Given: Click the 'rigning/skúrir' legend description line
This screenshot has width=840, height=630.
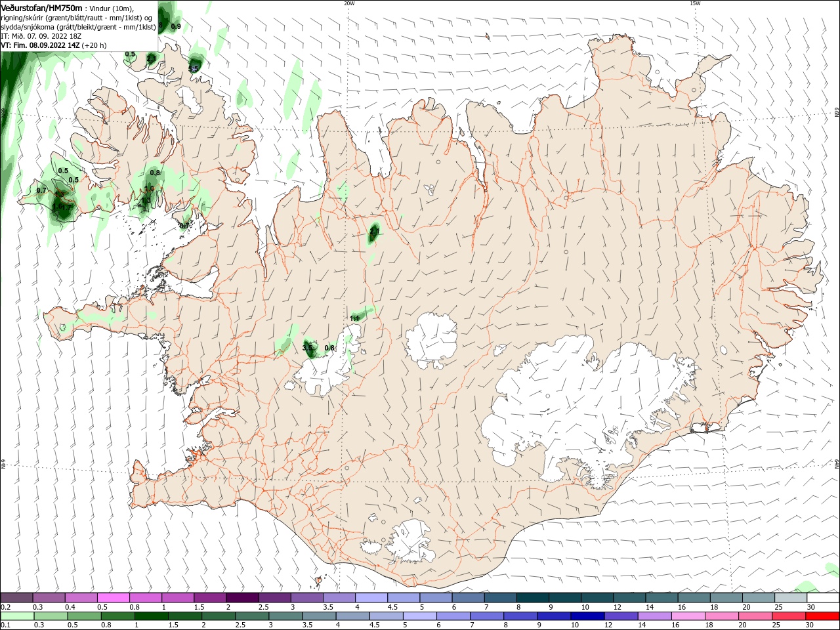Looking at the screenshot, I should point(77,18).
